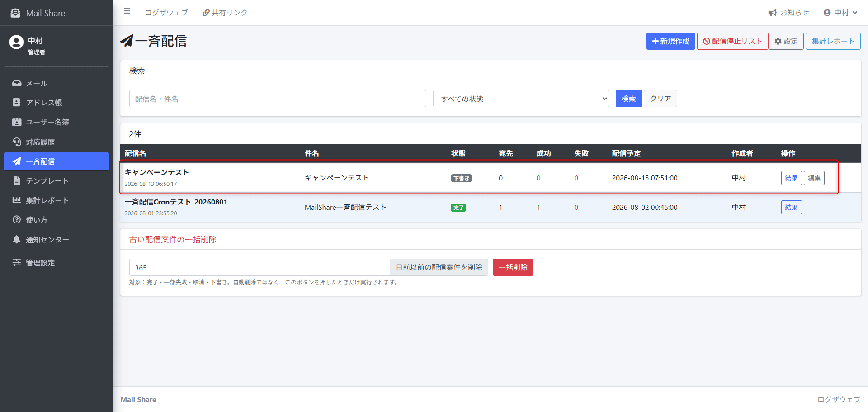Image resolution: width=868 pixels, height=412 pixels.
Task: Click 結果 for 一斉配信Cronテスト row
Action: pyautogui.click(x=791, y=207)
